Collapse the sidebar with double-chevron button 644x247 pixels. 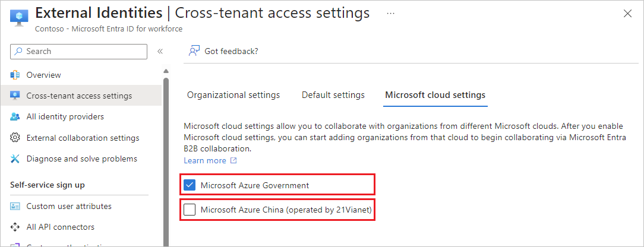(x=160, y=52)
